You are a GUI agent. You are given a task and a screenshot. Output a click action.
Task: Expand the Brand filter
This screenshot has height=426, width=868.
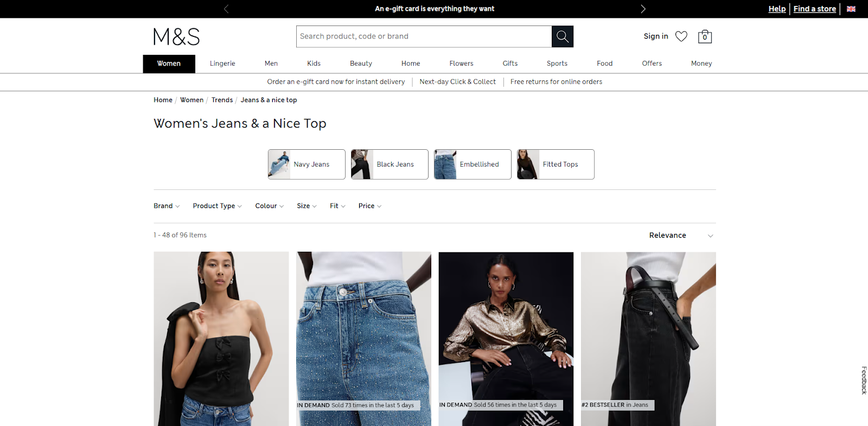point(166,206)
